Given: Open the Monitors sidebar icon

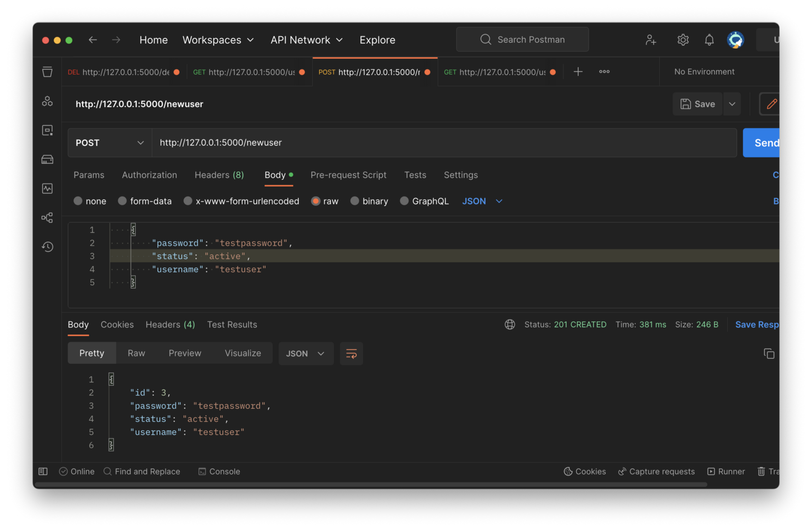Looking at the screenshot, I should pyautogui.click(x=47, y=188).
